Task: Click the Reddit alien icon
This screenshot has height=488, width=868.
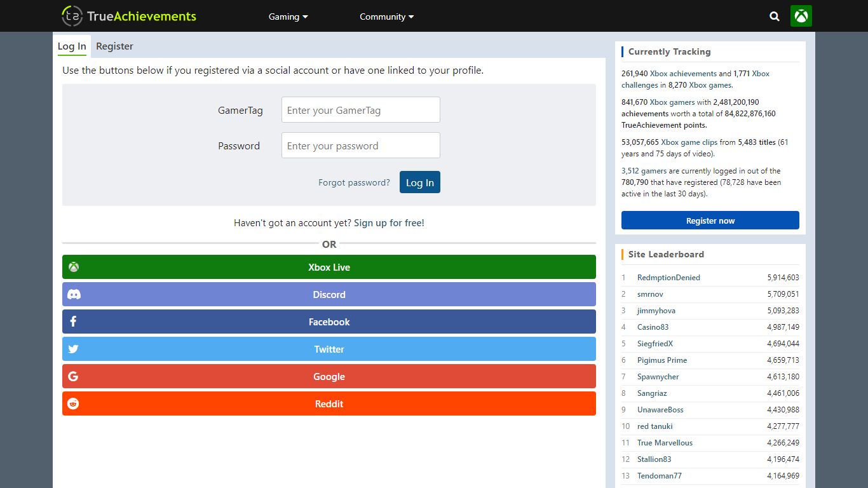Action: pyautogui.click(x=73, y=403)
